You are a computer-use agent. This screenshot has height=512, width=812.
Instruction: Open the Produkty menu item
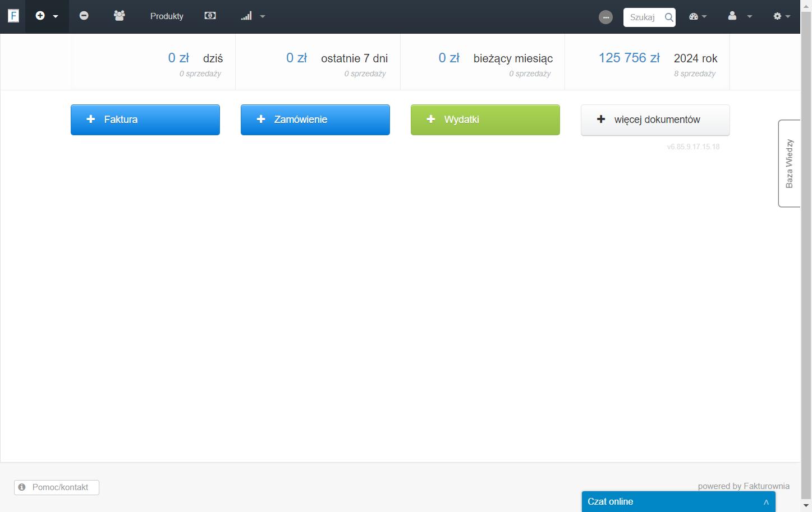[167, 16]
